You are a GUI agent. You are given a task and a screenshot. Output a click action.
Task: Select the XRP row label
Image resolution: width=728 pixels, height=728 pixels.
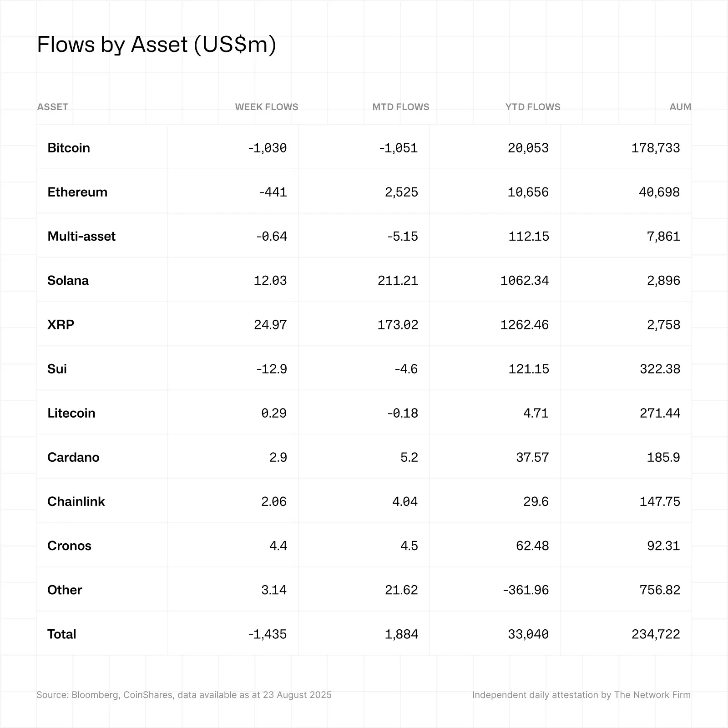pos(61,324)
